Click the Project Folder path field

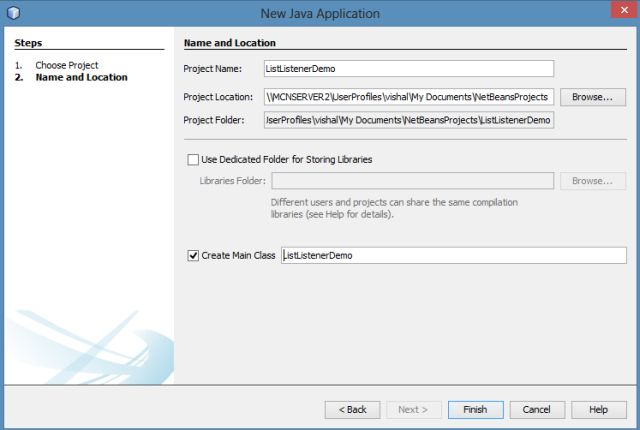coord(409,120)
